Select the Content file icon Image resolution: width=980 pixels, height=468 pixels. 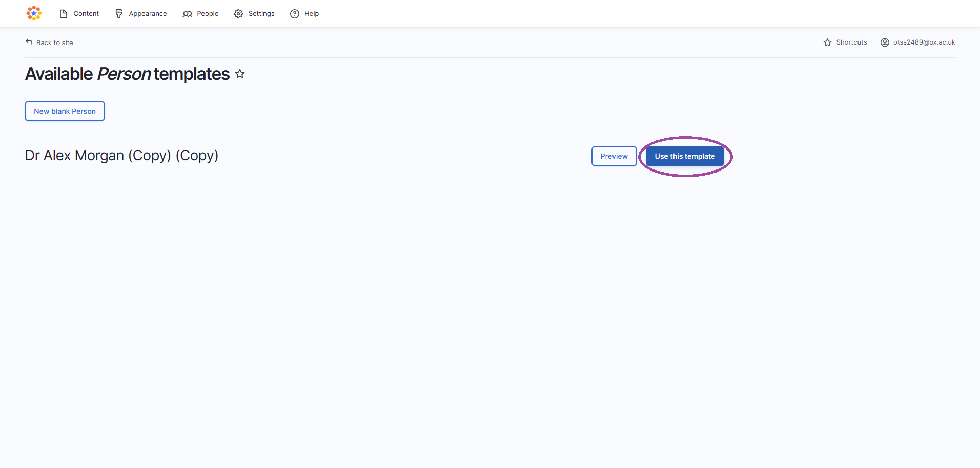[64, 13]
